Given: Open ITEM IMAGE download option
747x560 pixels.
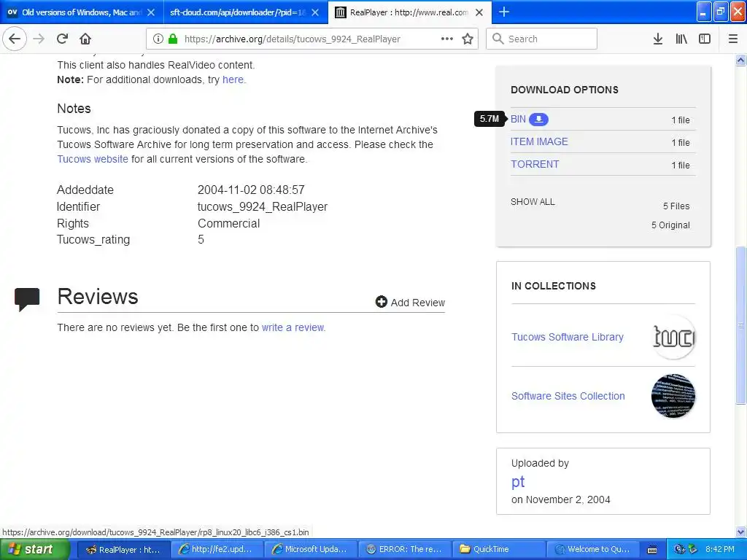Looking at the screenshot, I should click(x=539, y=142).
